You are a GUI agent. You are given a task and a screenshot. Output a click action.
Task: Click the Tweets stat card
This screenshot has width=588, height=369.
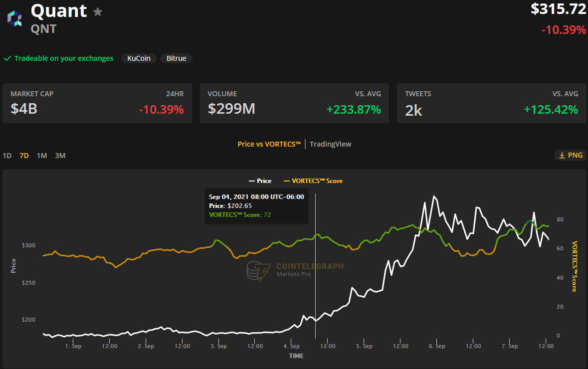click(491, 103)
